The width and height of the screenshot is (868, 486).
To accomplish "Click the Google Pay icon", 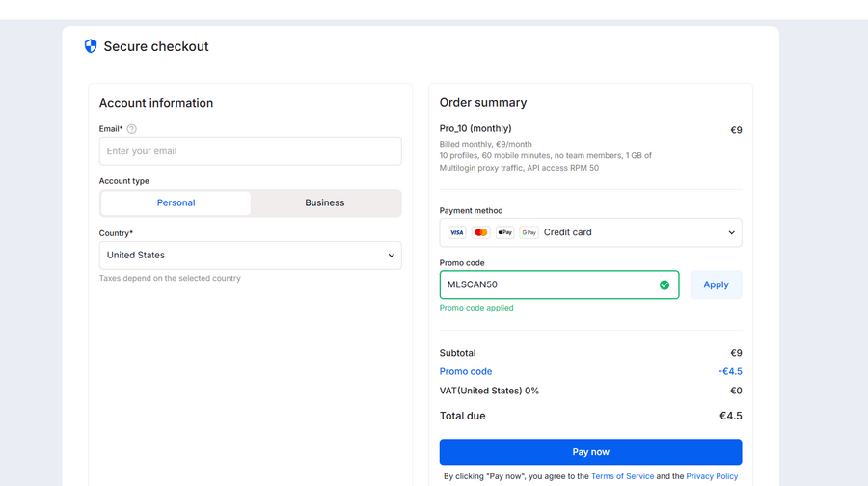I will point(529,232).
